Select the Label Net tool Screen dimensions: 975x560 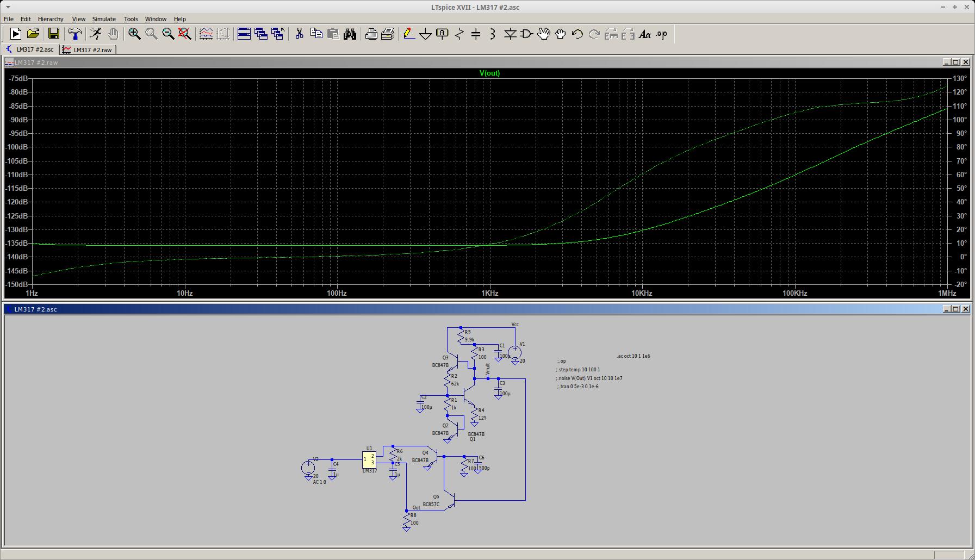tap(443, 34)
